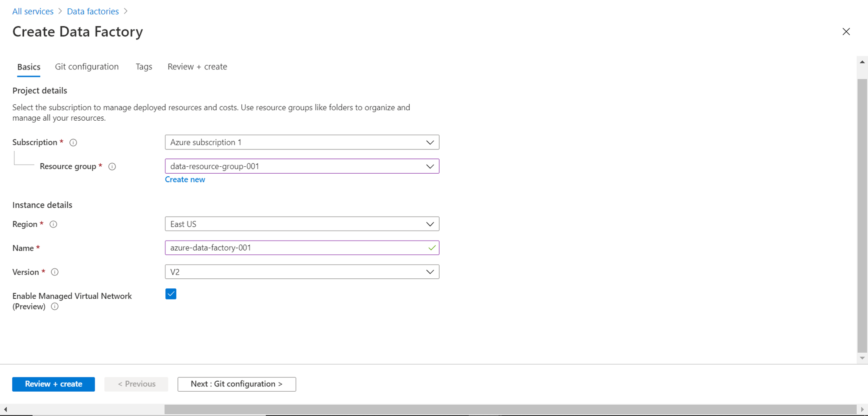This screenshot has height=416, width=868.
Task: Open the Region dropdown
Action: pyautogui.click(x=302, y=224)
